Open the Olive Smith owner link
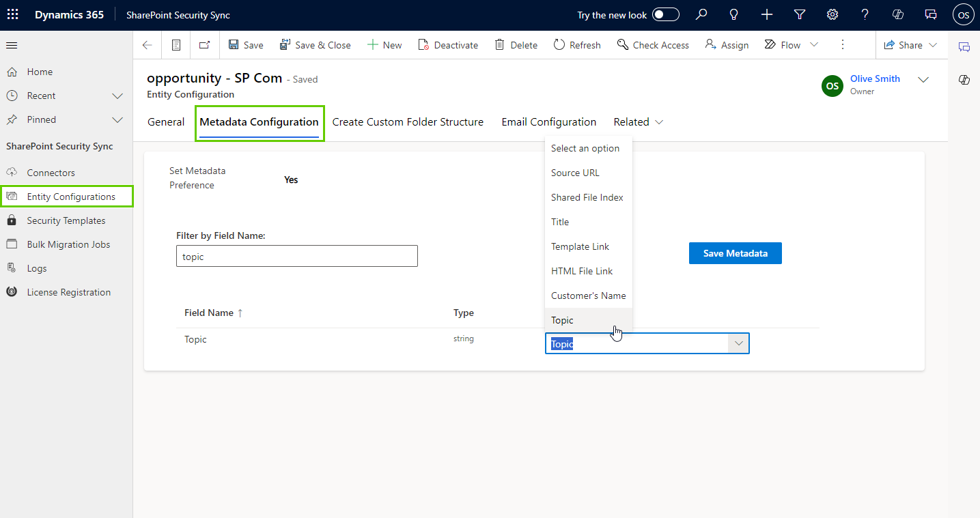Image resolution: width=980 pixels, height=518 pixels. (x=874, y=79)
